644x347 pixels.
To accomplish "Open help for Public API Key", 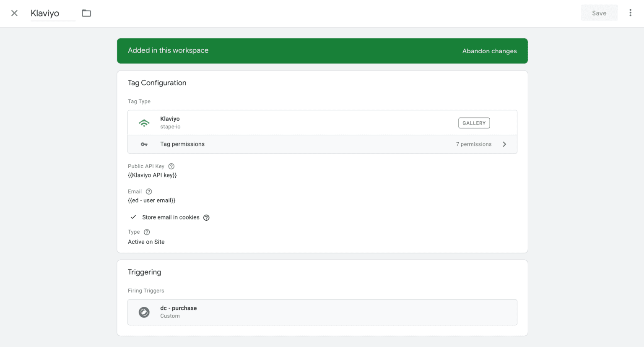I will [x=171, y=166].
